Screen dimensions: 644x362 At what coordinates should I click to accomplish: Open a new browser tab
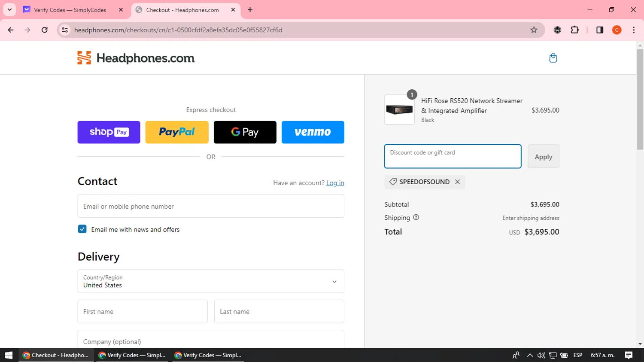[x=250, y=9]
